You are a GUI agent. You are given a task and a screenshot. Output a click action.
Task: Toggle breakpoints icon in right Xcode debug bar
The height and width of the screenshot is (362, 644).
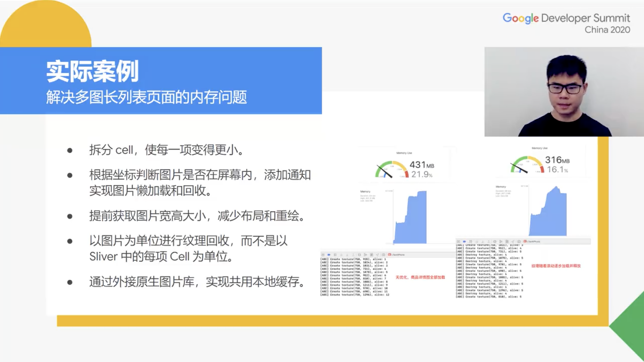464,242
